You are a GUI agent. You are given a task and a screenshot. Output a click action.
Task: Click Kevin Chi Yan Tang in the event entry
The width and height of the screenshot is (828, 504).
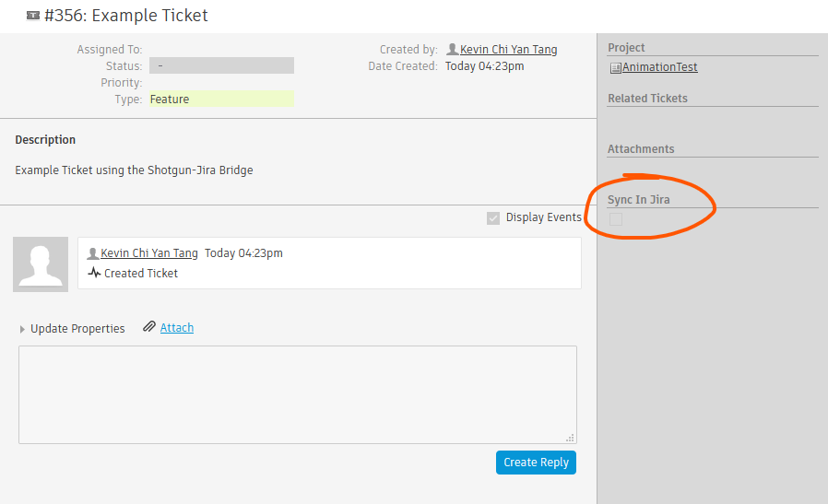click(x=148, y=253)
